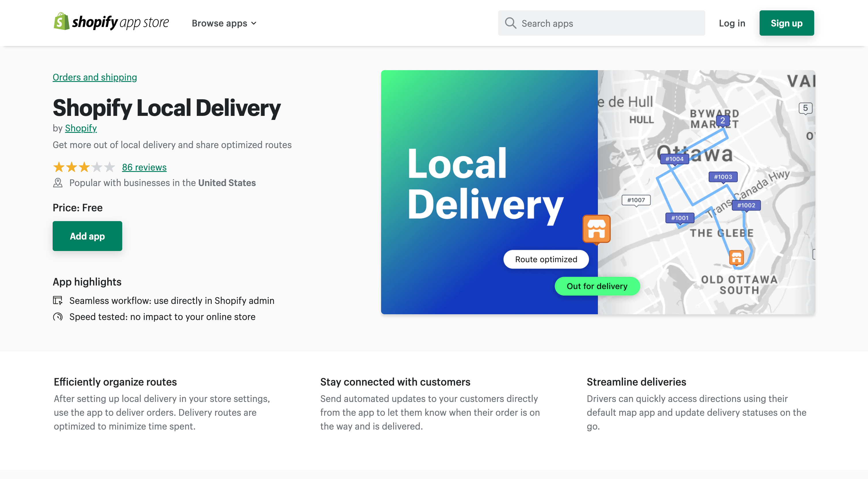
Task: Focus the Search apps field
Action: pos(601,23)
